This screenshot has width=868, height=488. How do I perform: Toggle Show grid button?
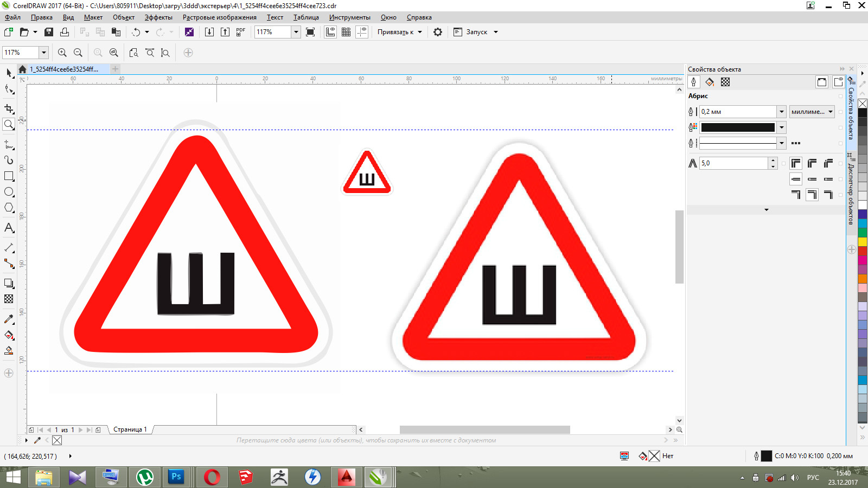(x=346, y=32)
